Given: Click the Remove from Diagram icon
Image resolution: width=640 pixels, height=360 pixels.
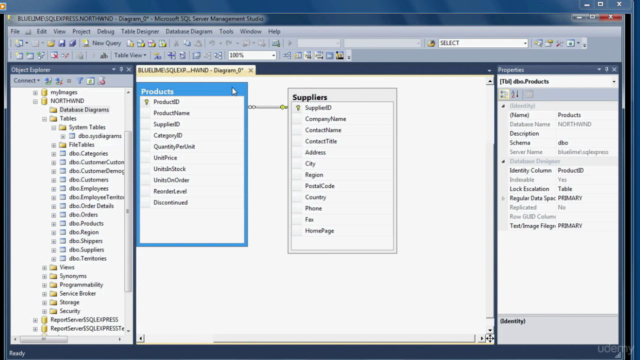Looking at the screenshot, I should pyautogui.click(x=65, y=56).
